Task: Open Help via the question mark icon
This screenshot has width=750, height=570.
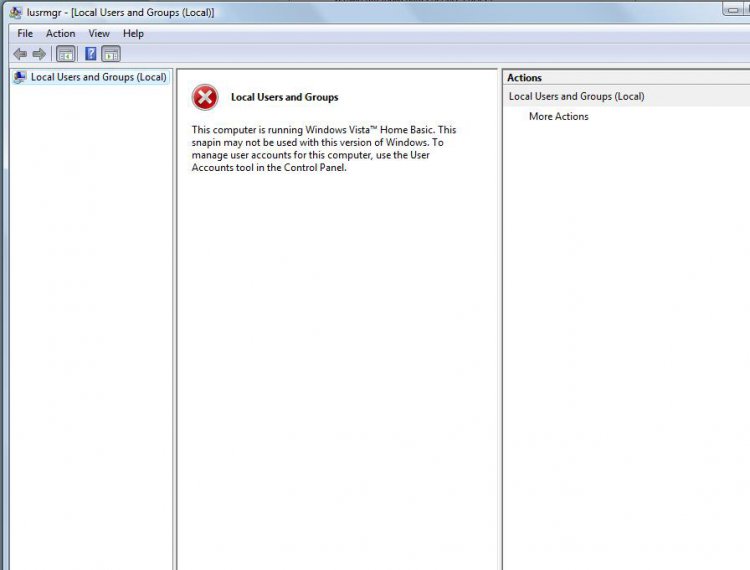Action: (90, 54)
